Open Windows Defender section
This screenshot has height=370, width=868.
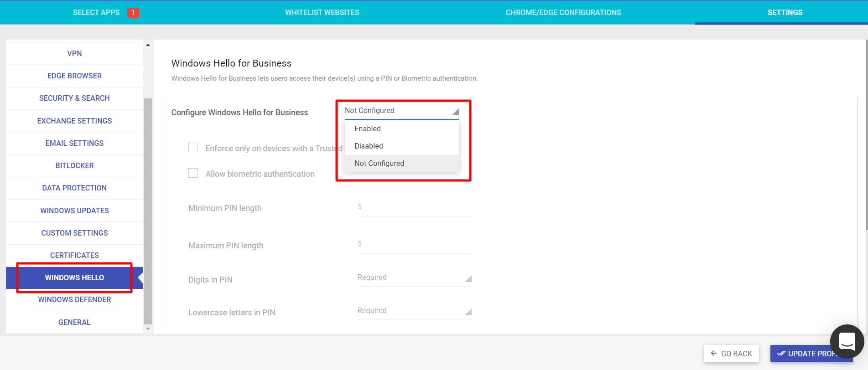click(74, 300)
